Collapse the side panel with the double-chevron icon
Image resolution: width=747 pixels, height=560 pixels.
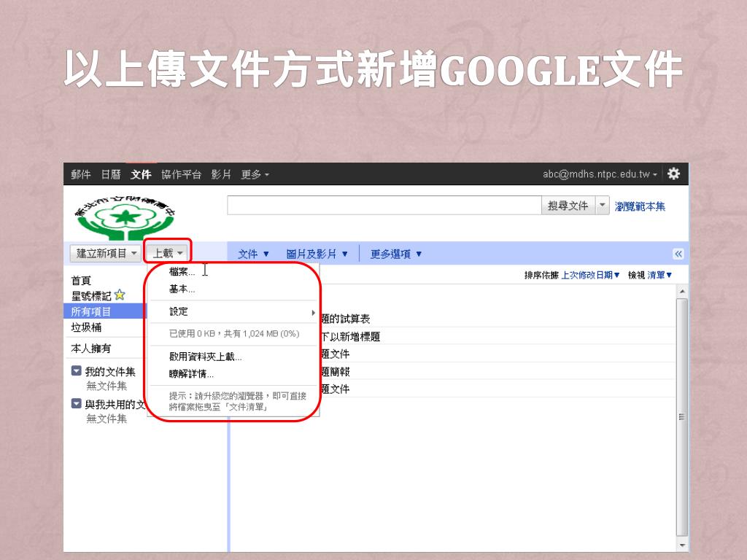[678, 254]
